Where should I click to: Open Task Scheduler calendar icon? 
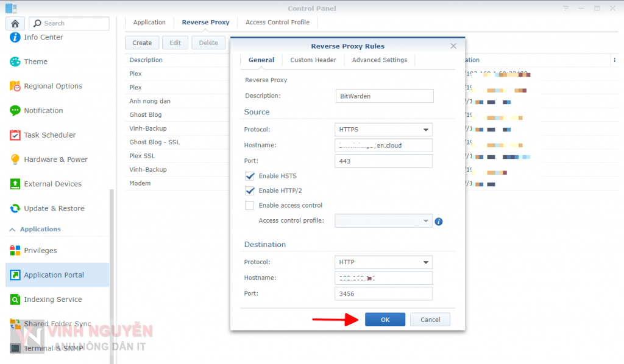pyautogui.click(x=15, y=135)
